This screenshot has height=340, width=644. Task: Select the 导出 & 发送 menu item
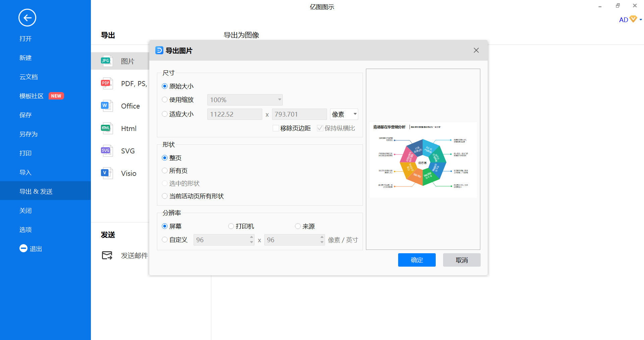coord(45,191)
